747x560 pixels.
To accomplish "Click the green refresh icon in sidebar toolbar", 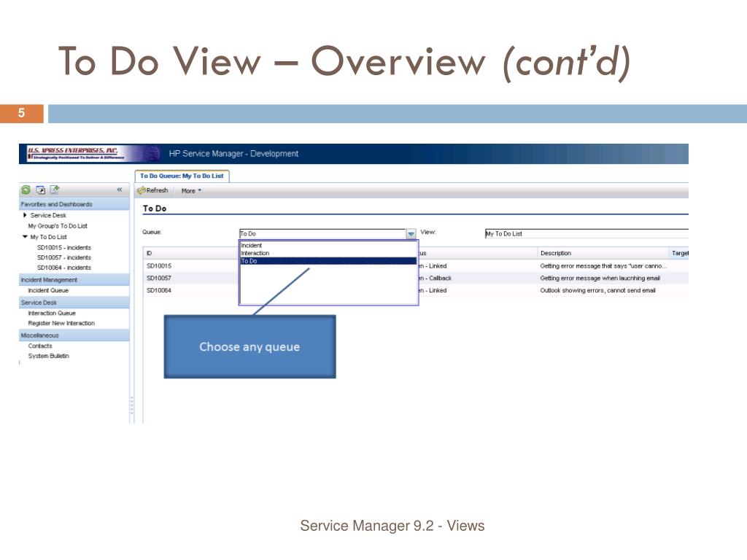I will click(26, 190).
